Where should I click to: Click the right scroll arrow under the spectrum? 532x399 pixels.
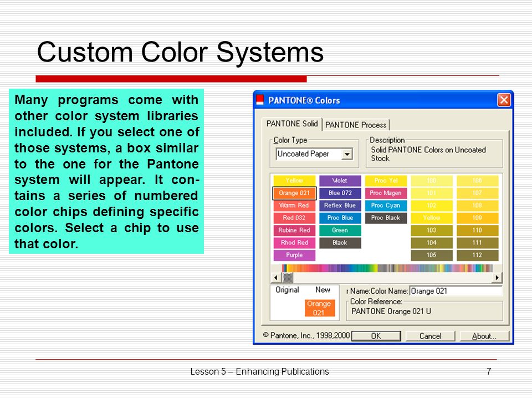[497, 278]
